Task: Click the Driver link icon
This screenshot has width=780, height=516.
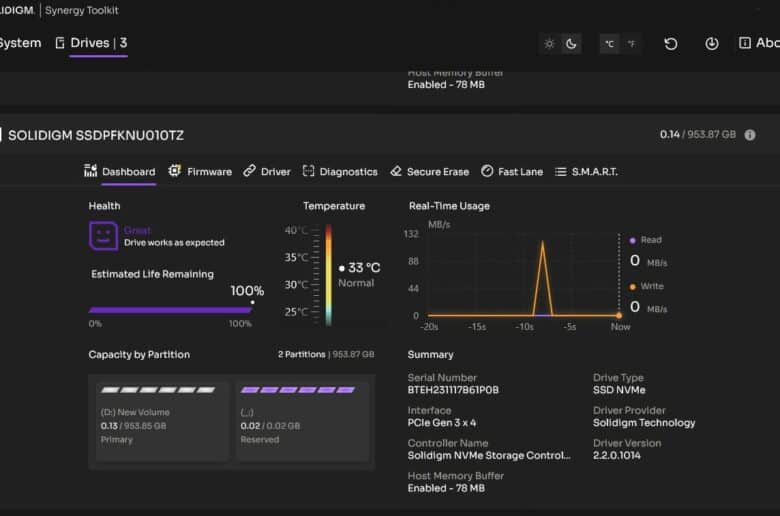Action: click(x=249, y=171)
